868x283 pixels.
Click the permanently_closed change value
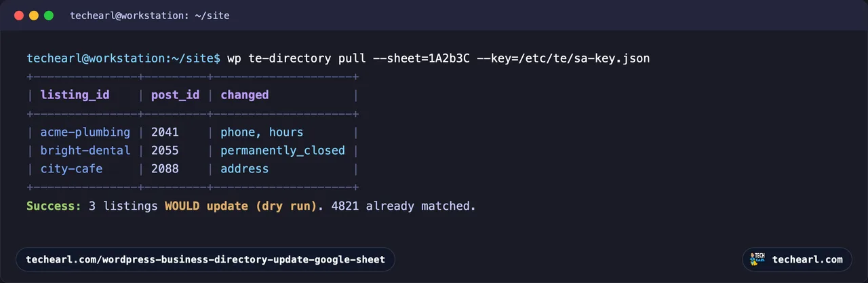[283, 150]
